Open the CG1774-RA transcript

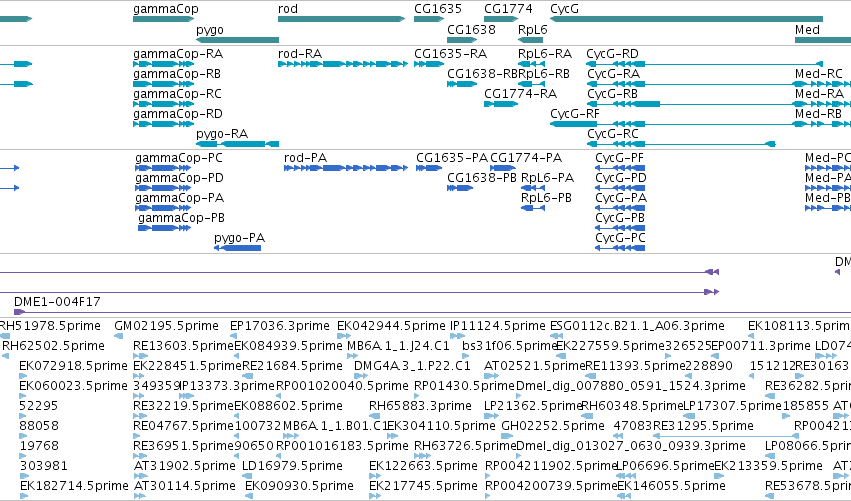(501, 104)
